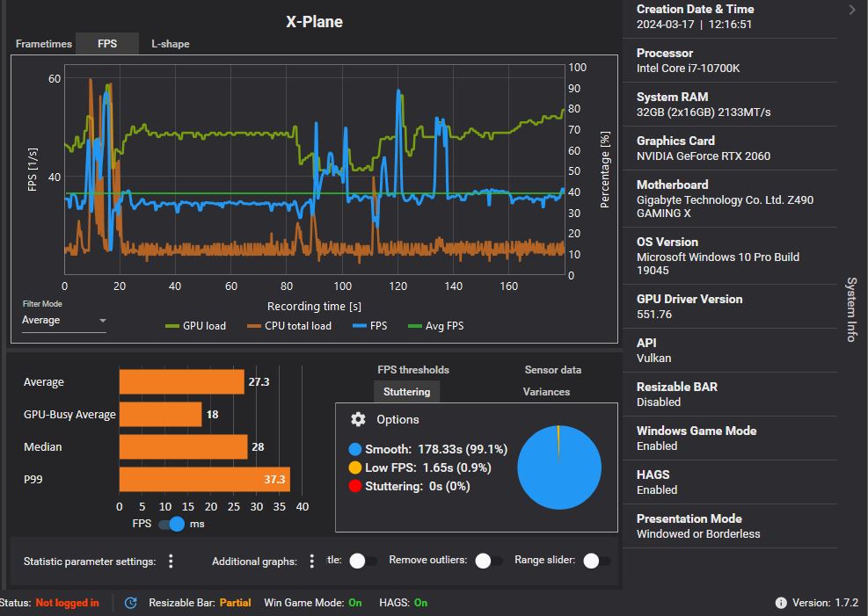
Task: Click GPU Driver Version 551.76 value
Action: (x=653, y=314)
